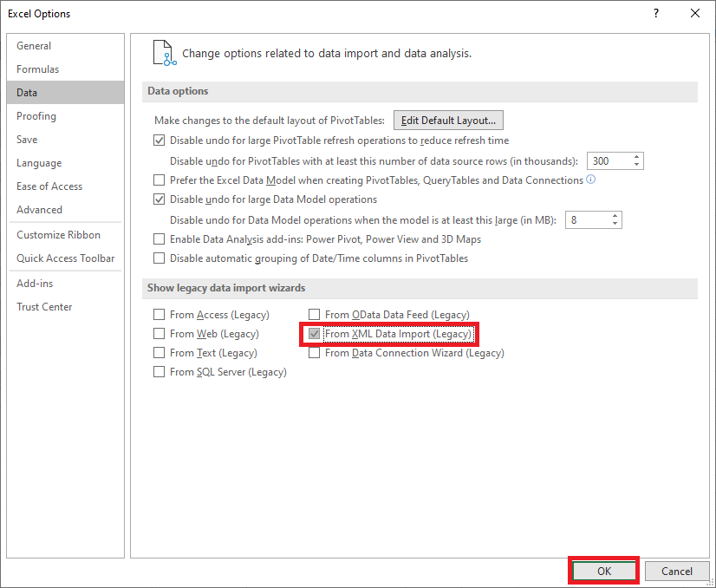This screenshot has width=716, height=588.
Task: Check From OData Data Feed (Legacy)
Action: (314, 314)
